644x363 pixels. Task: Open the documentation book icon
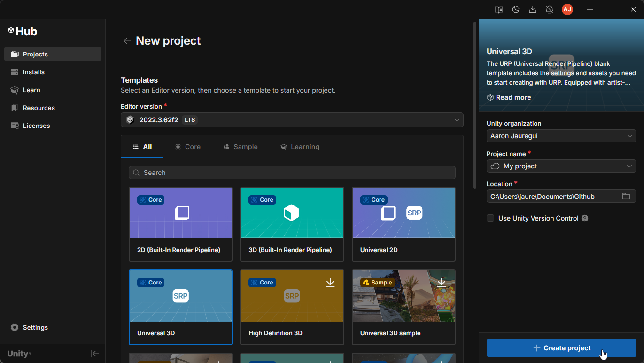coord(499,9)
